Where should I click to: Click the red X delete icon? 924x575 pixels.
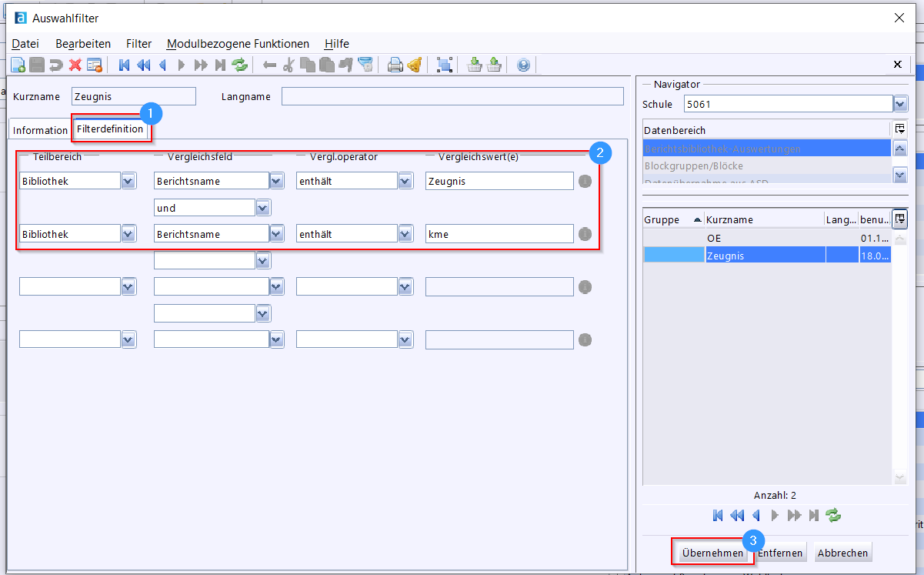[x=75, y=65]
